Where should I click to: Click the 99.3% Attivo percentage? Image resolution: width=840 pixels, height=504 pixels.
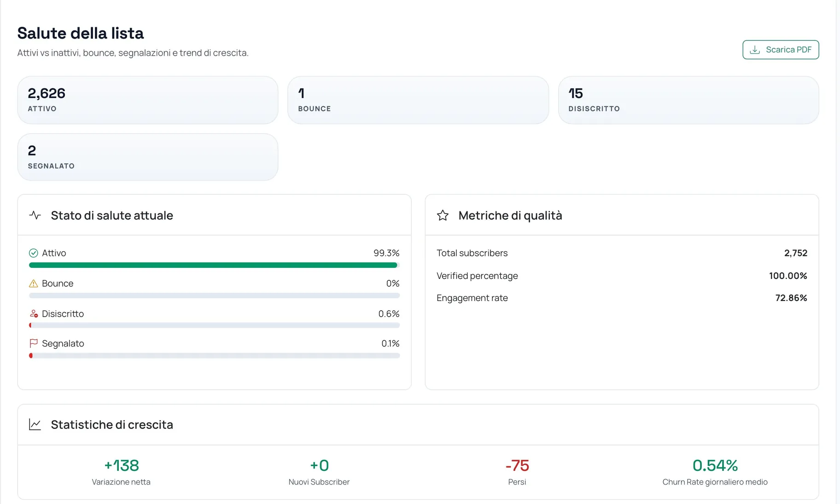(386, 253)
